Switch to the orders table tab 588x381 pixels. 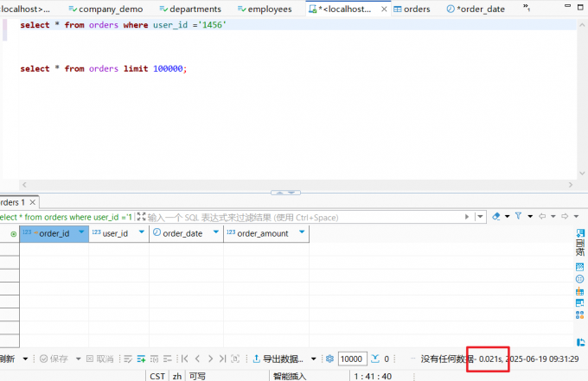tap(412, 9)
